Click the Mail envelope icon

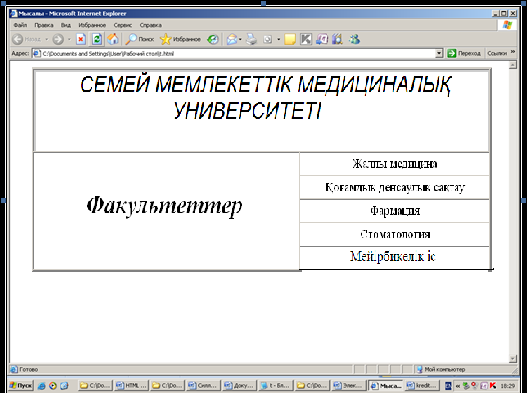coord(232,39)
